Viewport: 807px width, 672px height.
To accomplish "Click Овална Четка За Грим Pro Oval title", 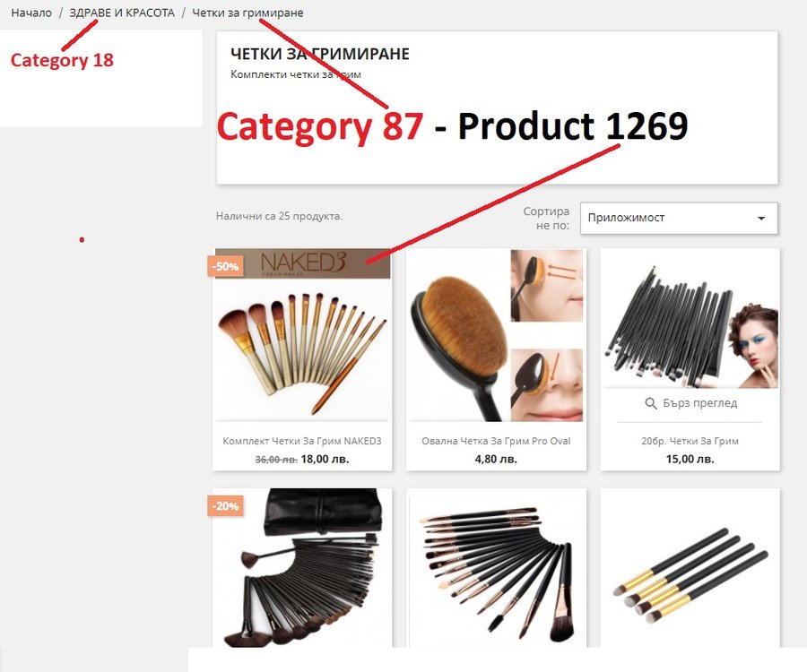I will (496, 441).
